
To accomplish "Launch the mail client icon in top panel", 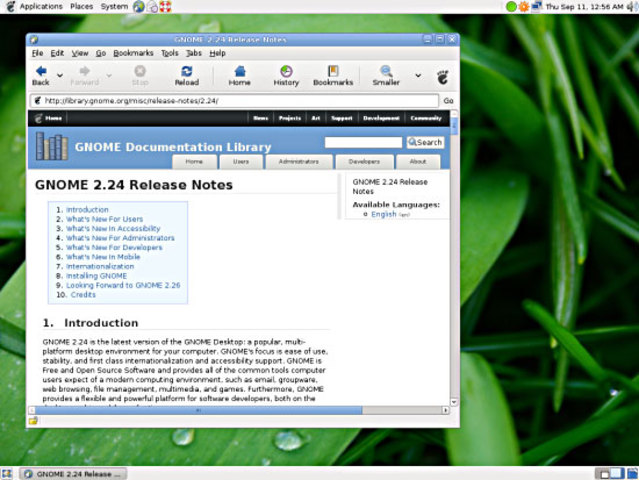I will 152,6.
